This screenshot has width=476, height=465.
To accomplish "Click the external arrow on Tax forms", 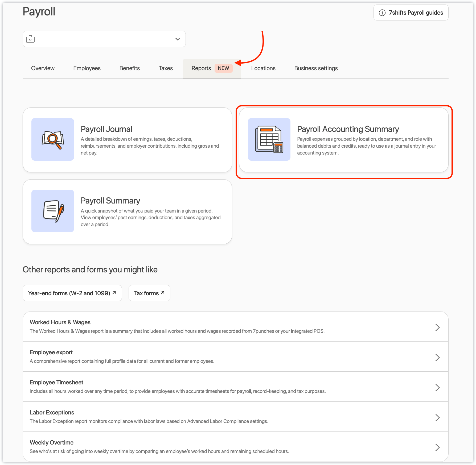I will [163, 293].
